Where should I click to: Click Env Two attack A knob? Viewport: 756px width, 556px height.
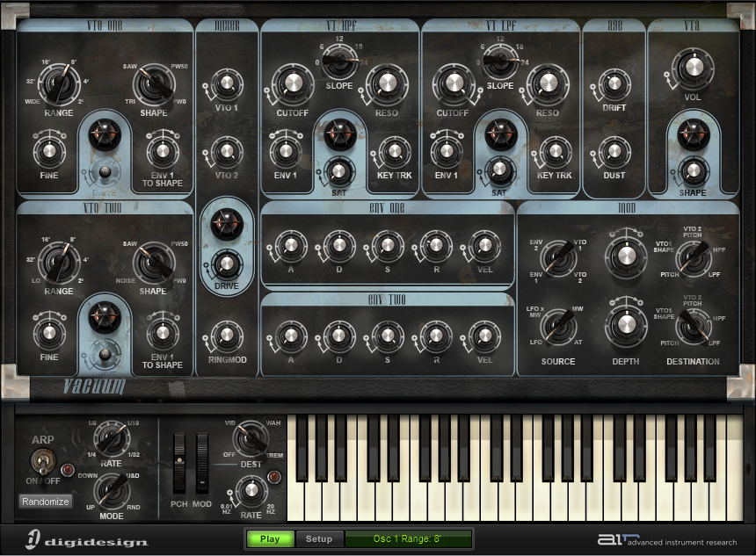coord(291,336)
